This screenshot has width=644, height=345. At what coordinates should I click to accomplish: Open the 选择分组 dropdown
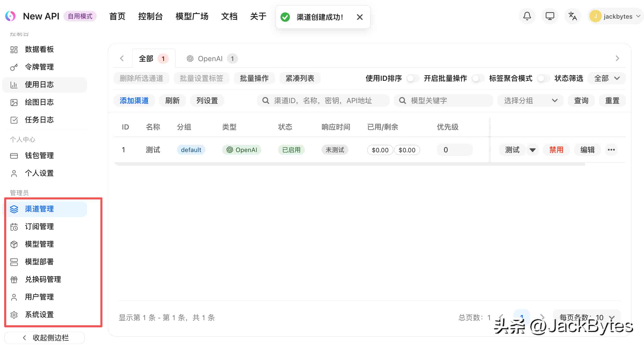pos(530,100)
